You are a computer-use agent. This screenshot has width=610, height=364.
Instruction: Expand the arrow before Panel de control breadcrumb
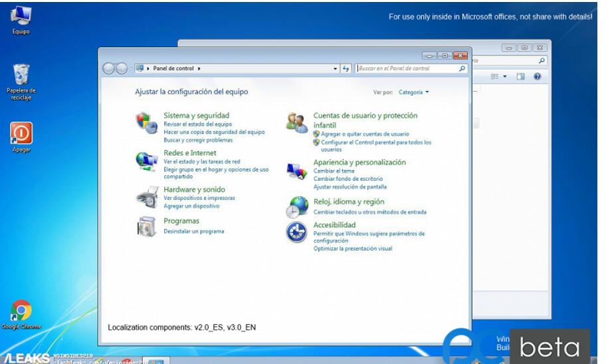pos(148,68)
